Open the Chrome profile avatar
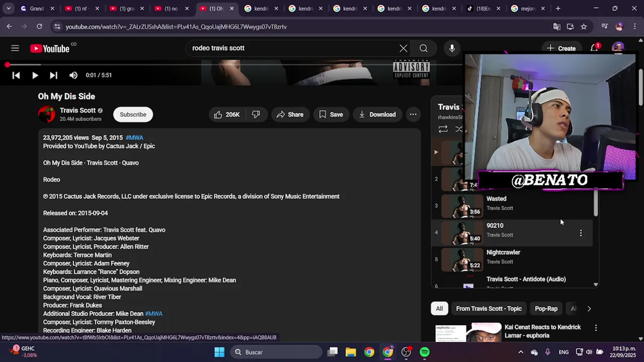The image size is (644, 362). (x=619, y=27)
